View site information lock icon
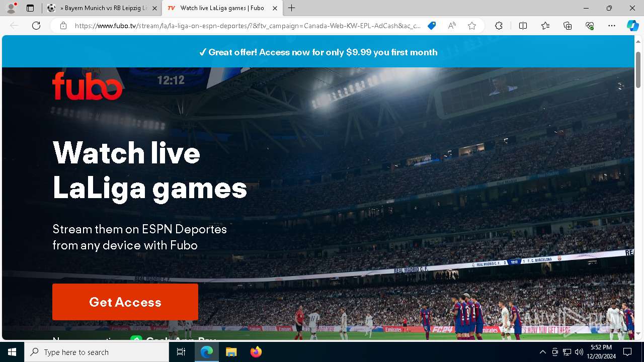Image resolution: width=644 pixels, height=362 pixels. pos(63,26)
